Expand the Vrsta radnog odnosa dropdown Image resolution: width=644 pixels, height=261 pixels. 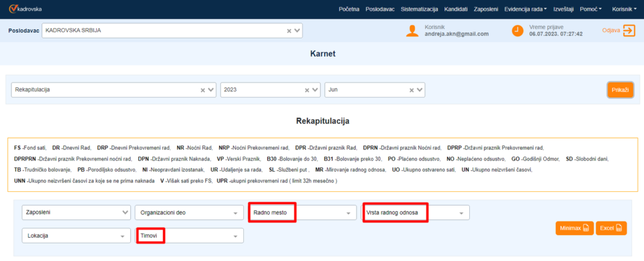[x=462, y=213]
